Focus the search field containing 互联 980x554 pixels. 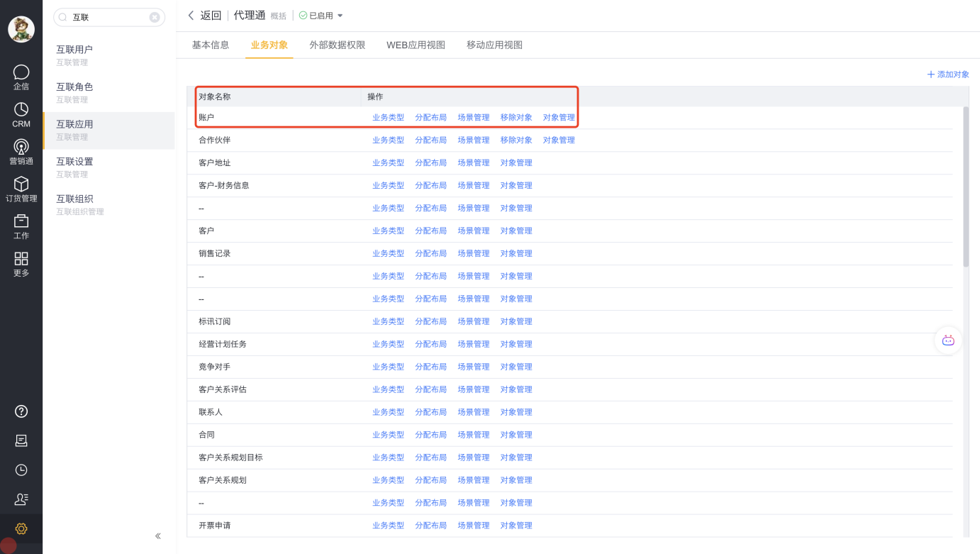coord(109,17)
